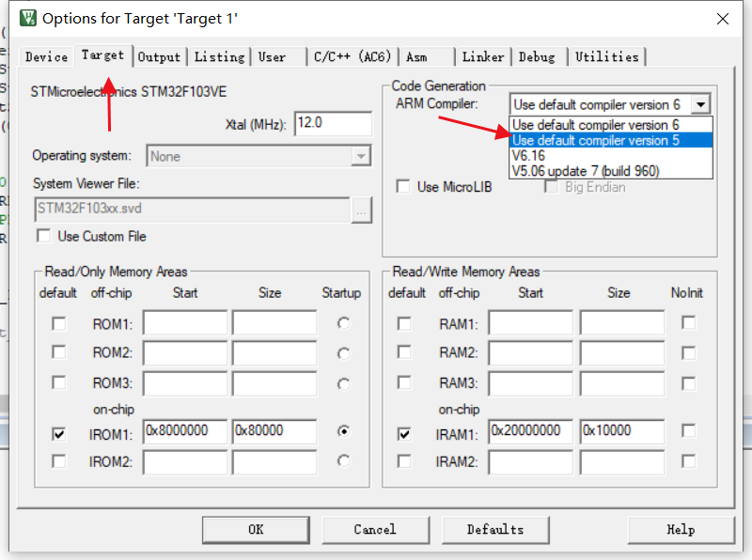Click the RAM2 Size field

(x=622, y=353)
